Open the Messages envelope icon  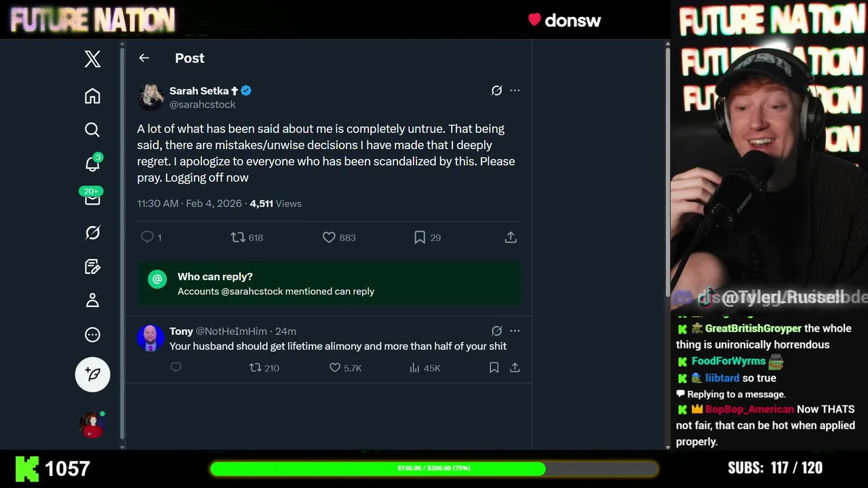tap(92, 199)
